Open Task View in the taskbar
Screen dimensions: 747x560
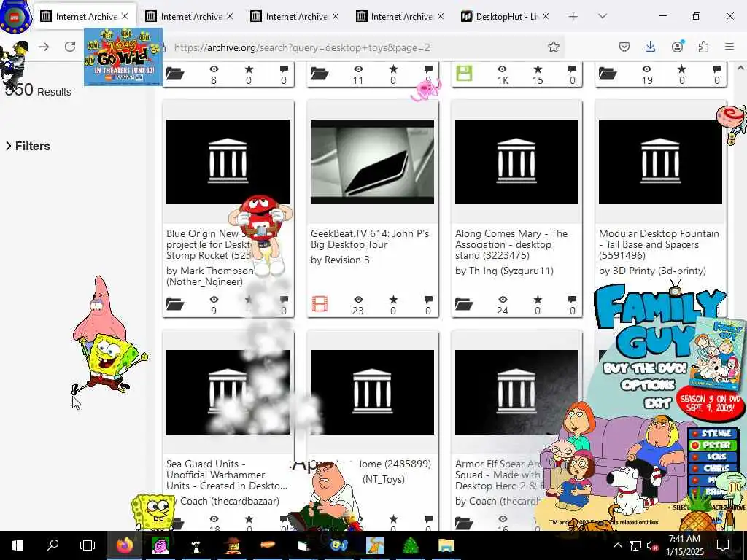click(88, 545)
